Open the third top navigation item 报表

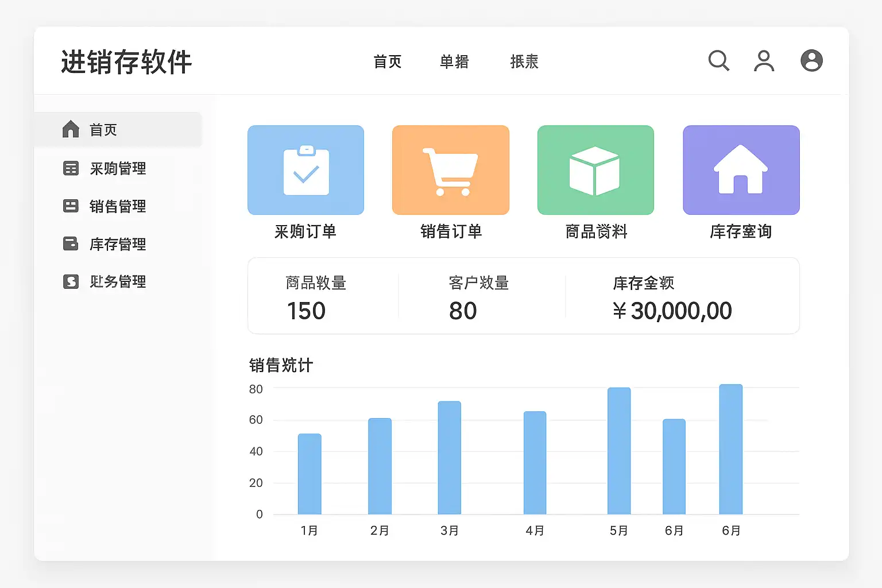524,61
